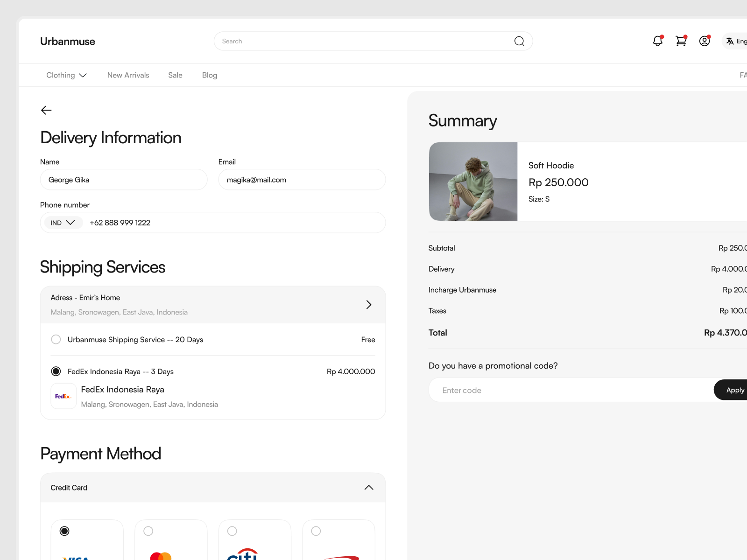Collapse the Credit Card section
Screen dimensions: 747x560
pos(369,488)
